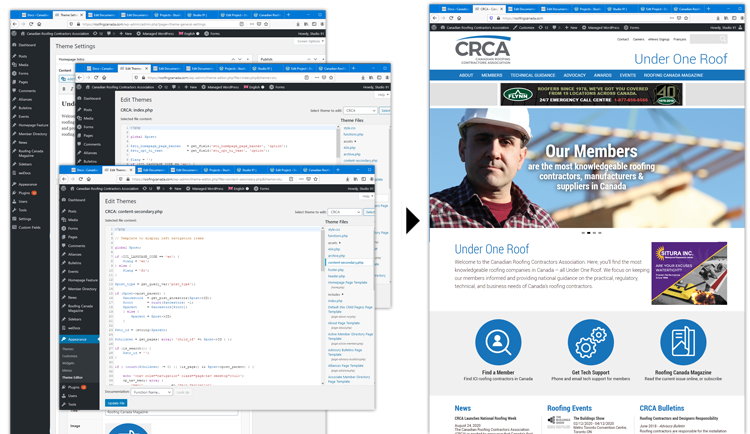The height and width of the screenshot is (434, 750).
Task: Click the site search field on CRCA page
Action: coord(709,39)
